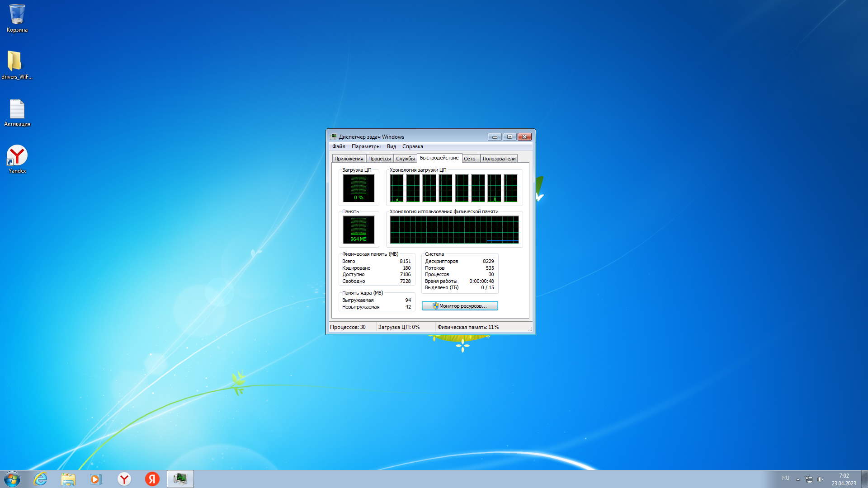Open the Параметры menu

pyautogui.click(x=366, y=146)
